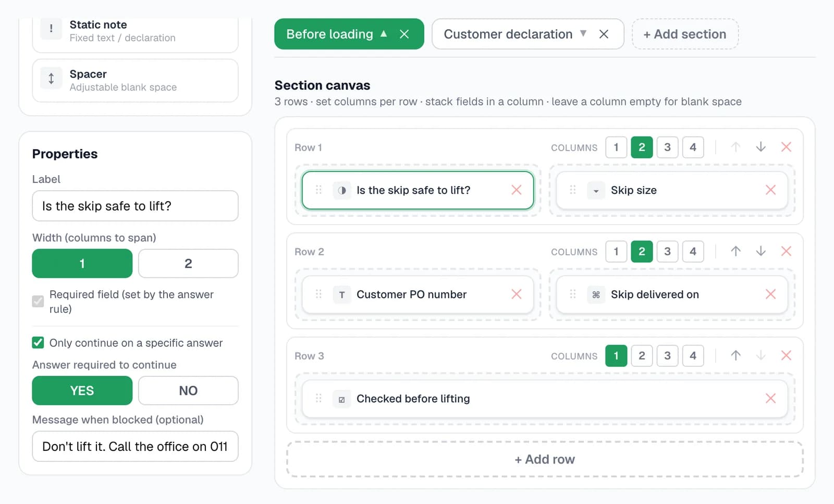
Task: Toggle 'Only continue on a specific answer' checkbox
Action: [38, 342]
